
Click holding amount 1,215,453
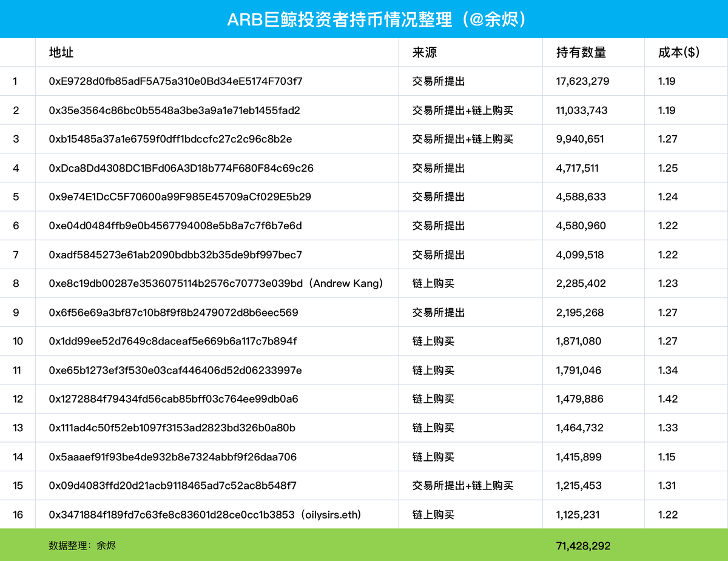coord(579,486)
